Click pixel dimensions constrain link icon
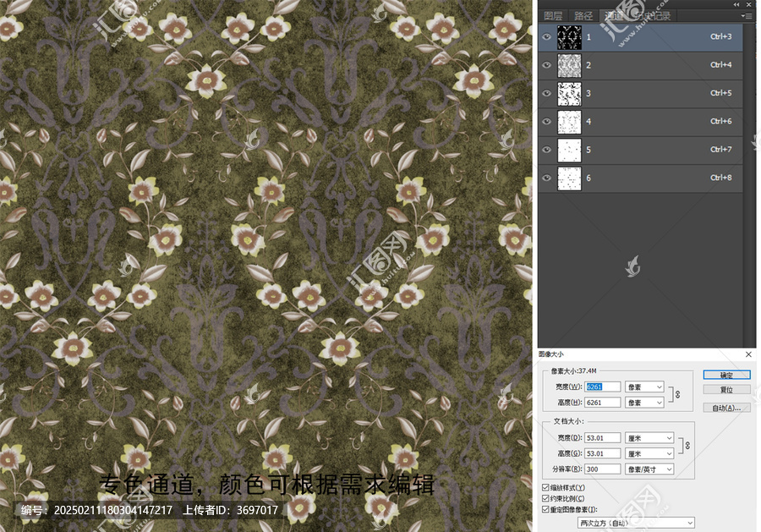Viewport: 761px width, 532px height. click(x=677, y=395)
